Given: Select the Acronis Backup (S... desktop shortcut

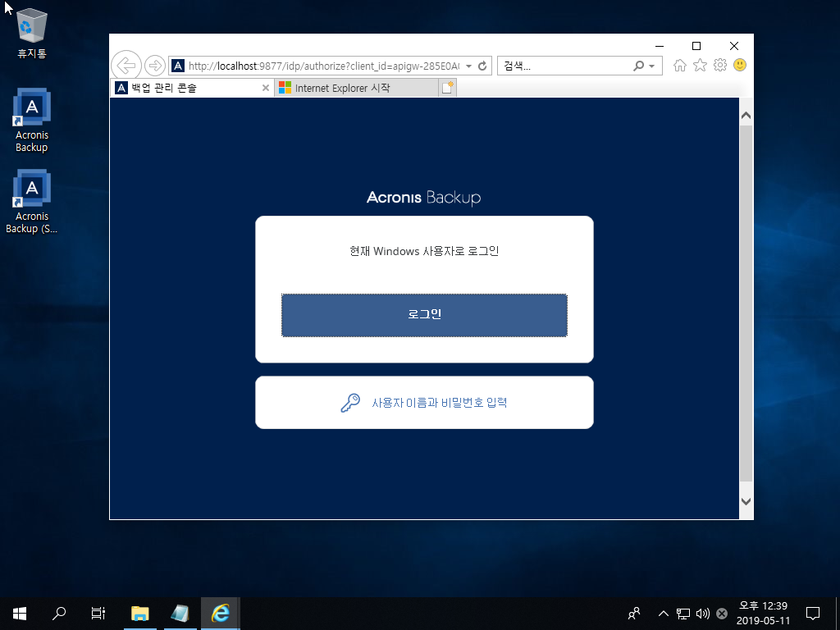Looking at the screenshot, I should coord(32,202).
